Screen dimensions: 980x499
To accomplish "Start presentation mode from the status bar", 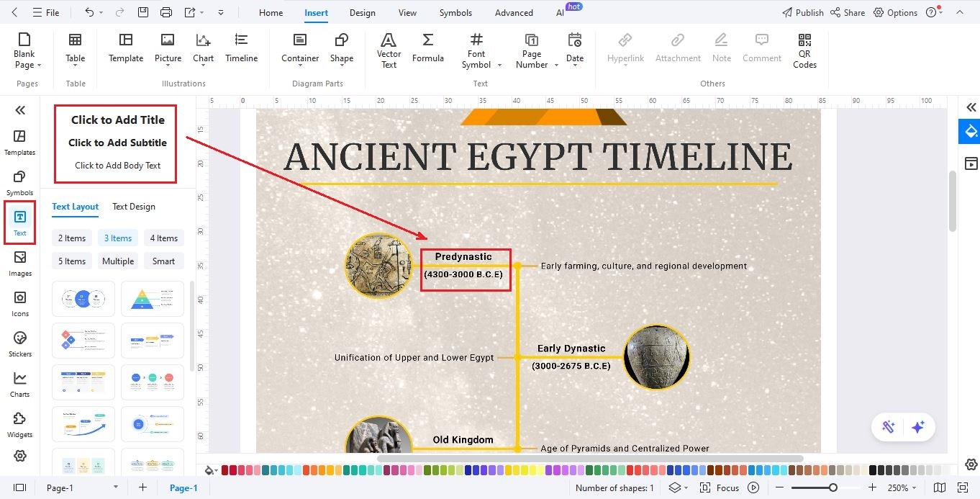I will pyautogui.click(x=753, y=487).
